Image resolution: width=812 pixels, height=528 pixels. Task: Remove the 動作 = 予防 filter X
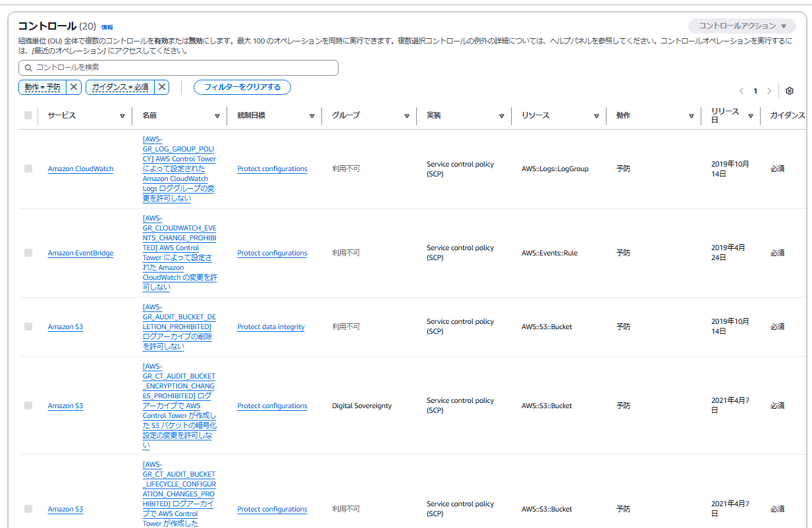74,87
